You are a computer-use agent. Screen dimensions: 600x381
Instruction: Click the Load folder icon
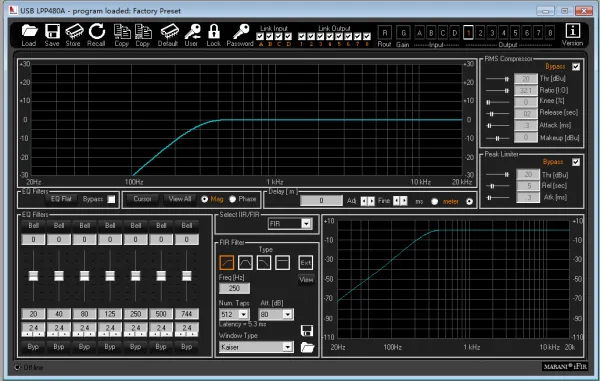(x=29, y=31)
